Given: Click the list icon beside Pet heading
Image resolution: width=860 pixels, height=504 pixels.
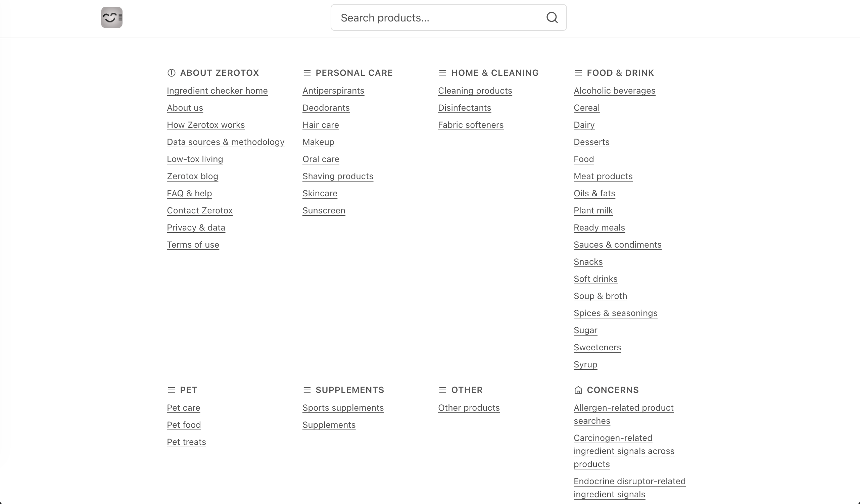Looking at the screenshot, I should point(171,390).
